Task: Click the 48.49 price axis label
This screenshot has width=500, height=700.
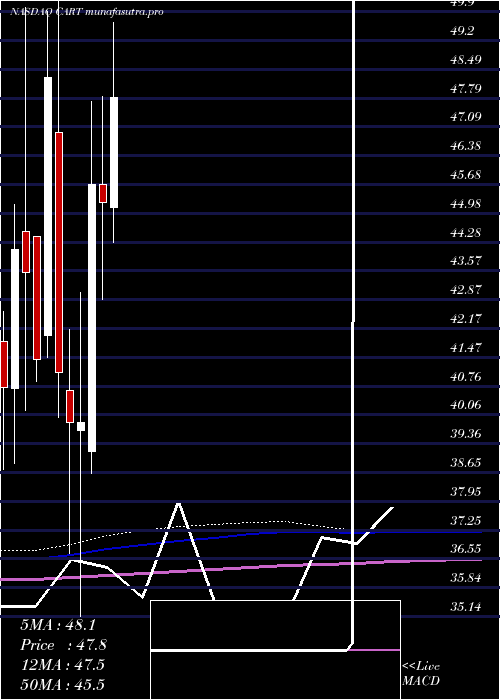Action: tap(466, 60)
